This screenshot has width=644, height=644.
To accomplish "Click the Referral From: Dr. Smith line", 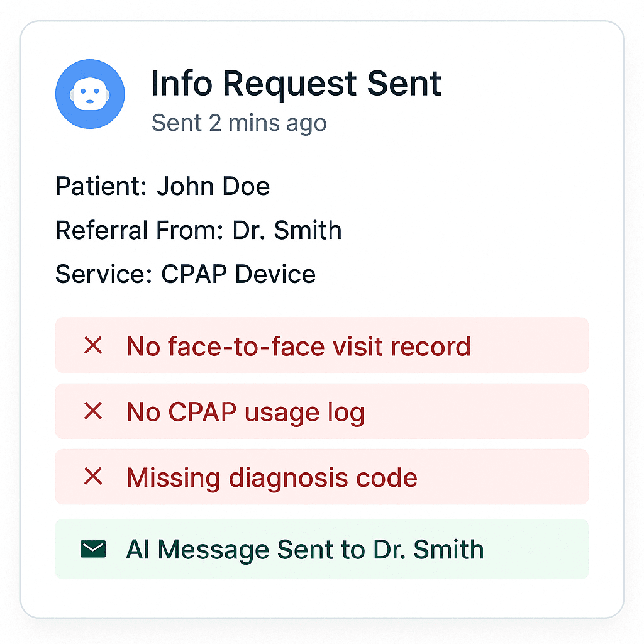I will coord(198,230).
